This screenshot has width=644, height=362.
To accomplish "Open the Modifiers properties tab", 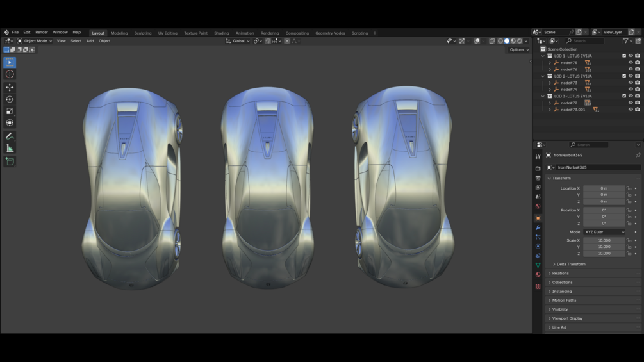I will tap(538, 228).
